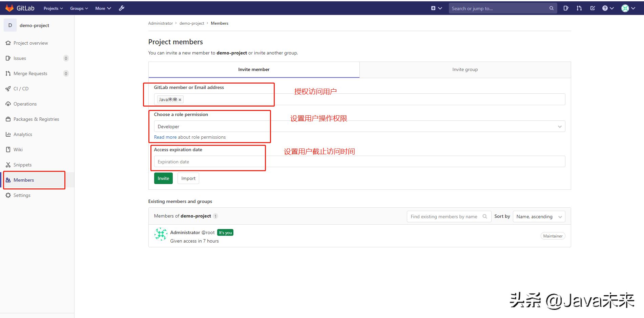The width and height of the screenshot is (644, 318).
Task: Open Packages & Registries in sidebar
Action: point(36,119)
